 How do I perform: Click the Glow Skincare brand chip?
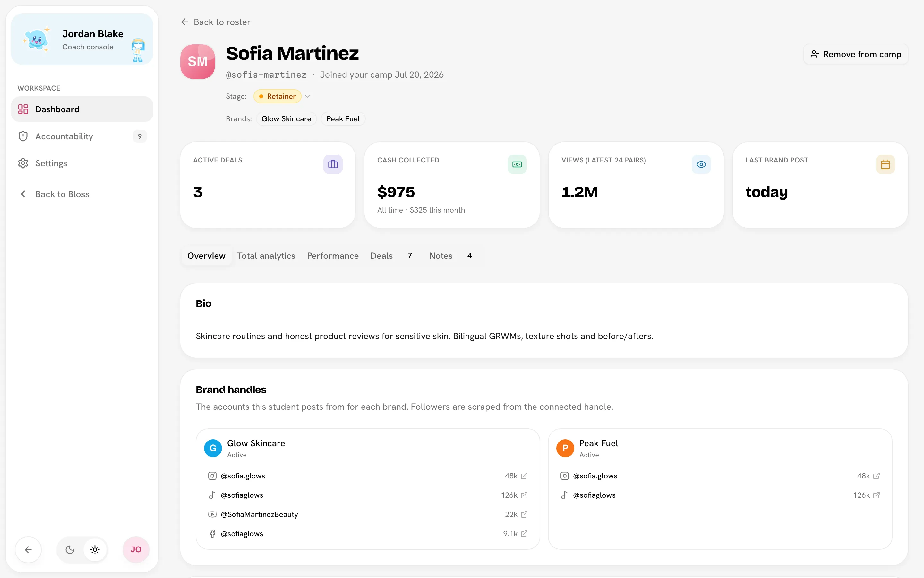[286, 119]
